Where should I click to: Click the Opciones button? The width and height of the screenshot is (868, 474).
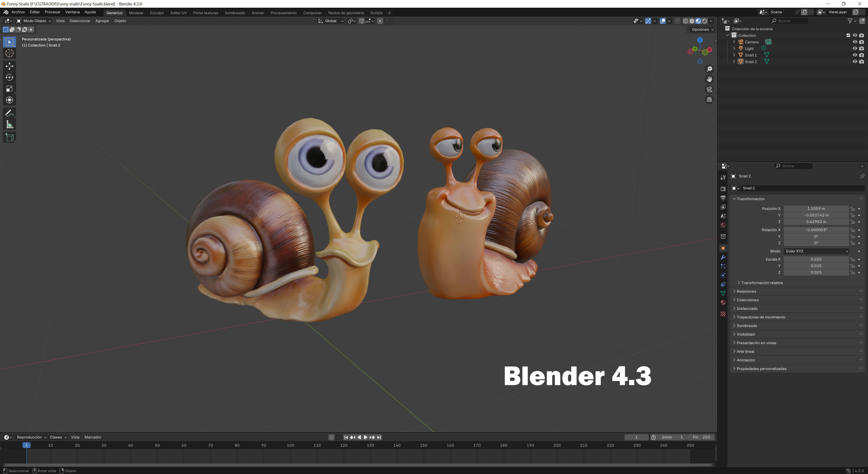(702, 30)
